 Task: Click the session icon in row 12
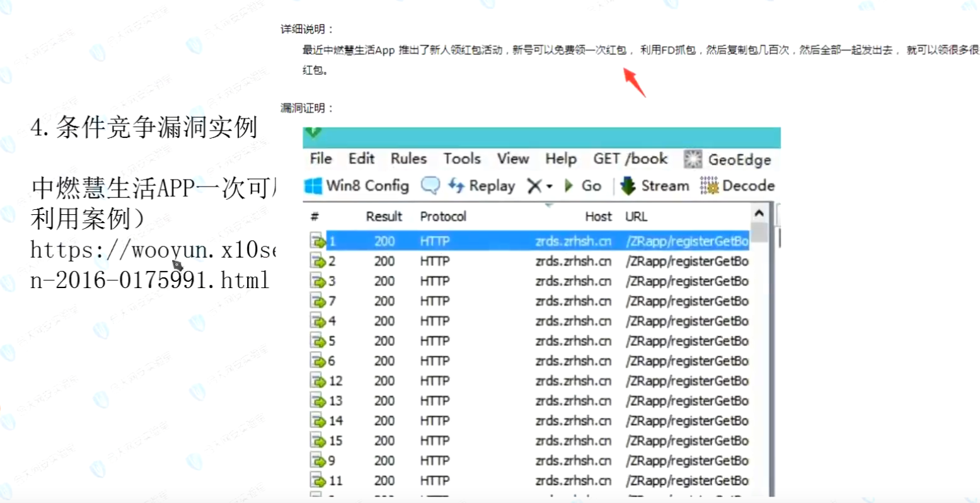coord(318,381)
